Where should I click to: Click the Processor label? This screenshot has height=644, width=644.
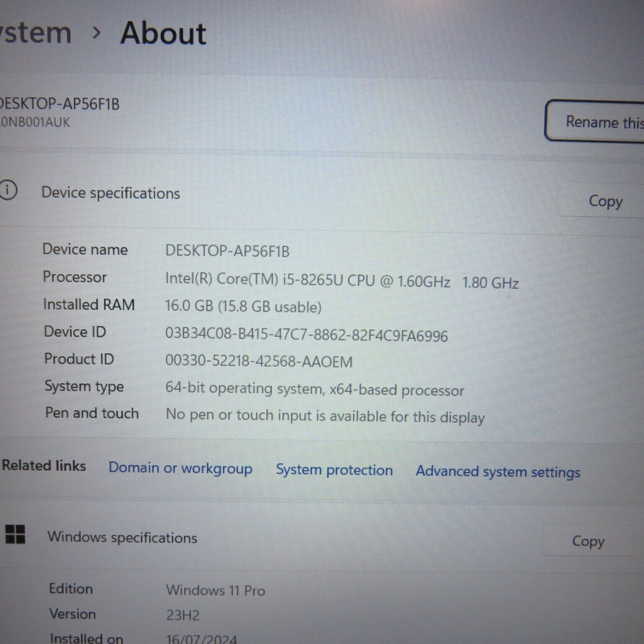(75, 277)
